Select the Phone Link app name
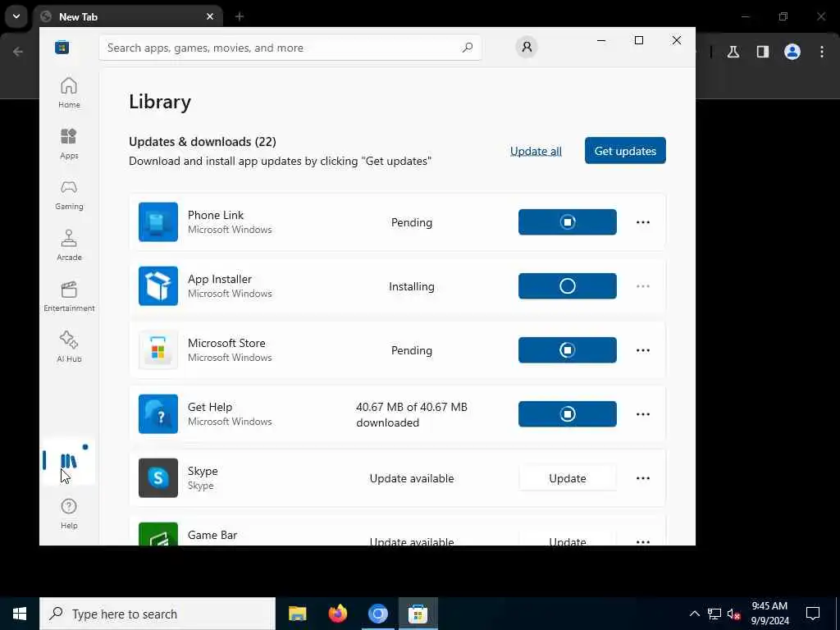The width and height of the screenshot is (840, 630). (216, 215)
